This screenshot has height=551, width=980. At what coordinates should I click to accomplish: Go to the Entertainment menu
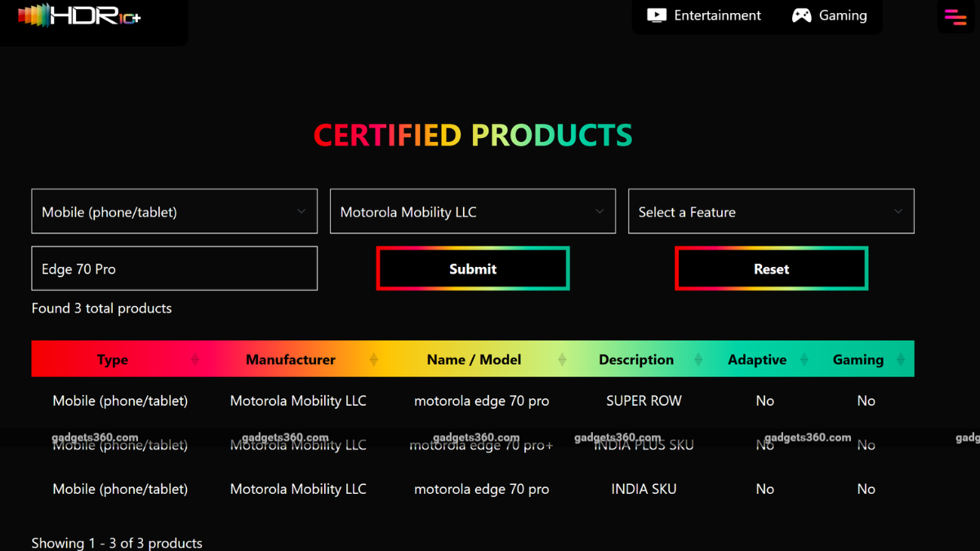coord(717,16)
